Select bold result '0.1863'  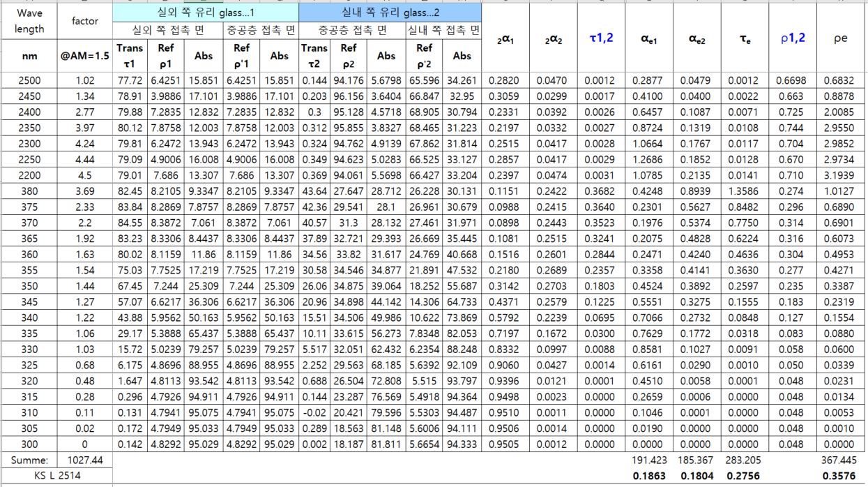648,475
